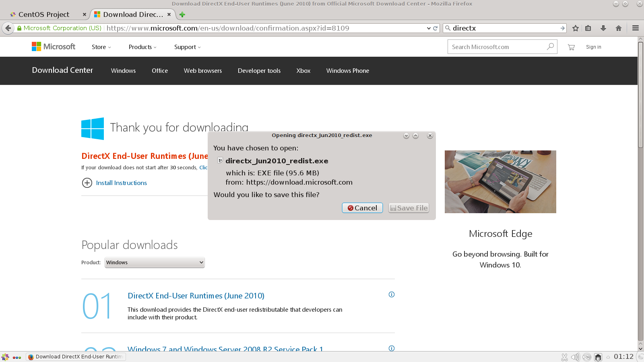
Task: Submit the directx search with the arrow
Action: [562, 28]
